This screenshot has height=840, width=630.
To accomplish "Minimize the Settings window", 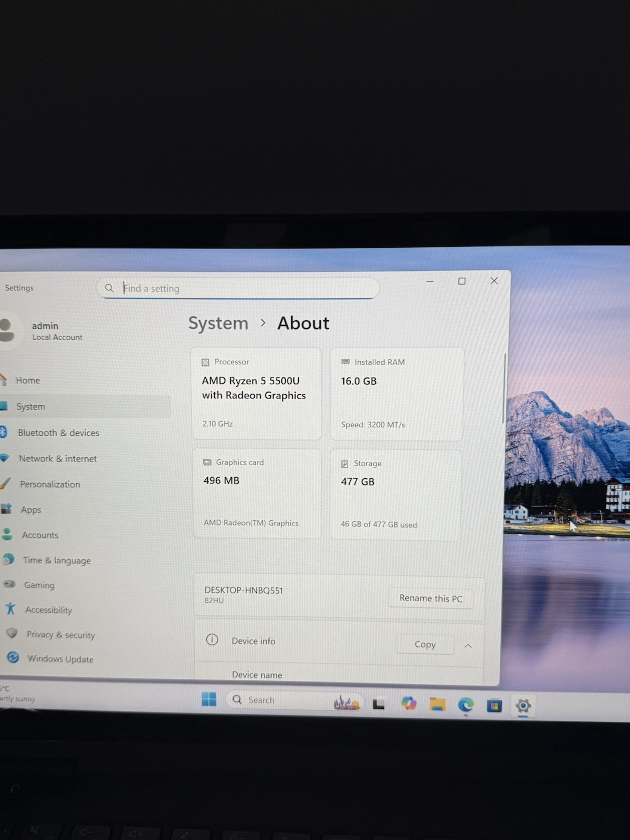I will point(430,281).
